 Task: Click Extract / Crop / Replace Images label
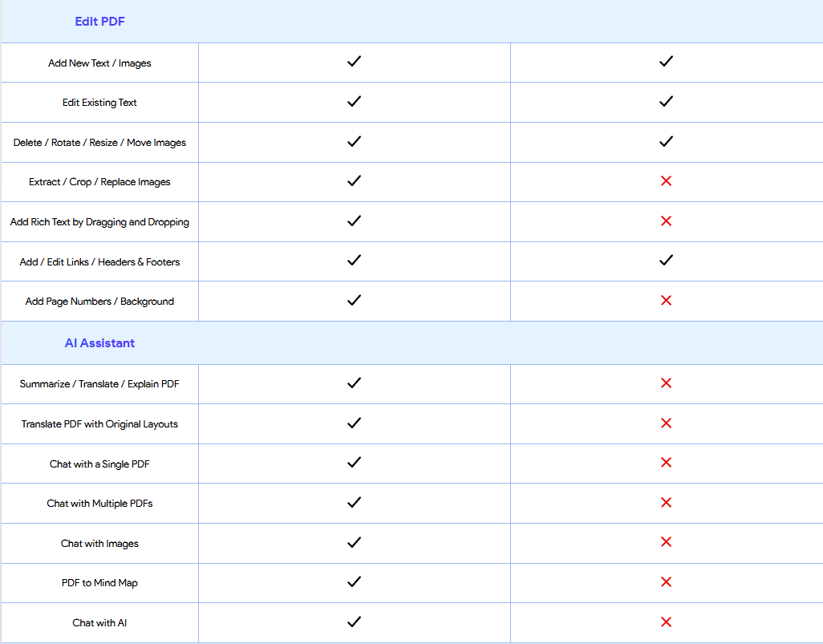(99, 182)
